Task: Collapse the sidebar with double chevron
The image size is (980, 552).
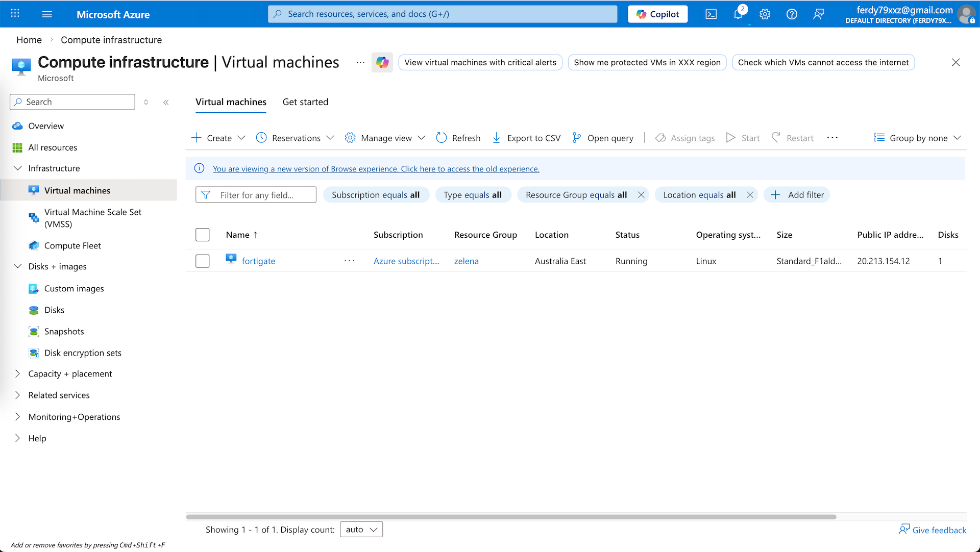Action: (166, 102)
